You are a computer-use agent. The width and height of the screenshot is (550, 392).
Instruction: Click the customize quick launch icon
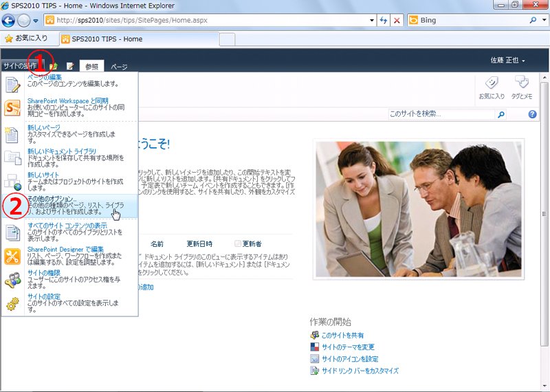point(315,371)
